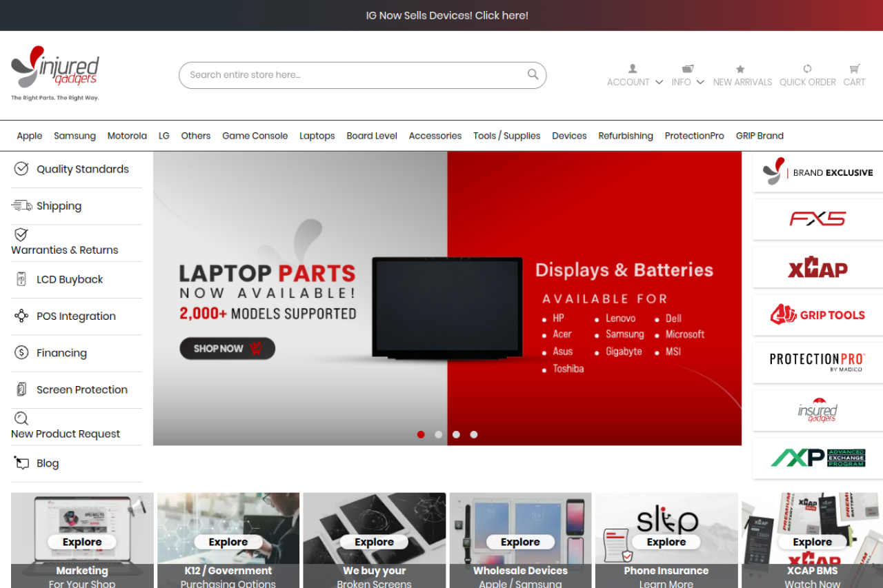Viewport: 883px width, 588px height.
Task: Click the New Arrivals star icon
Action: pos(740,69)
